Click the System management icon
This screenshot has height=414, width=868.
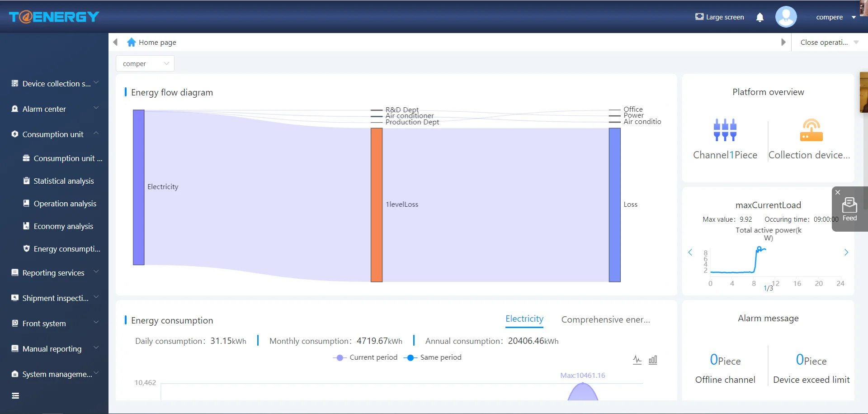click(15, 374)
